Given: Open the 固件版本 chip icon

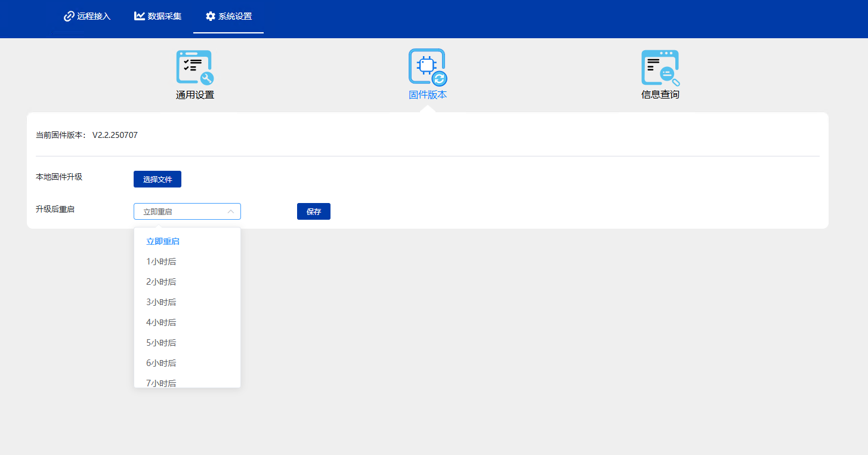Looking at the screenshot, I should tap(428, 67).
